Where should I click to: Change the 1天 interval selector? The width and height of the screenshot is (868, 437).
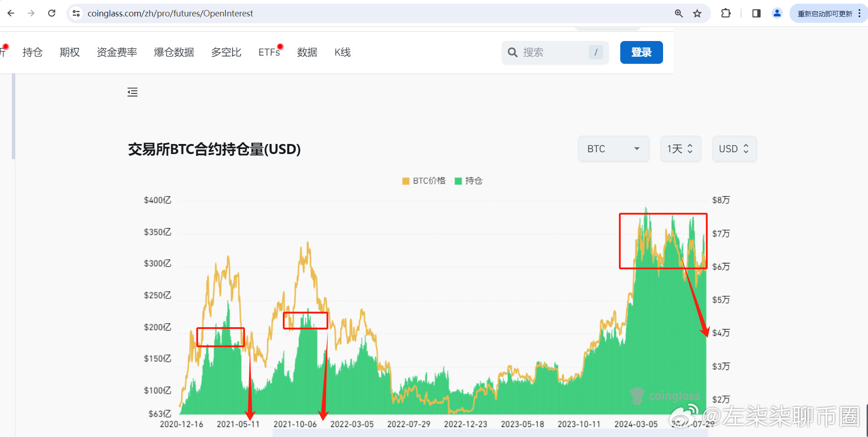680,149
